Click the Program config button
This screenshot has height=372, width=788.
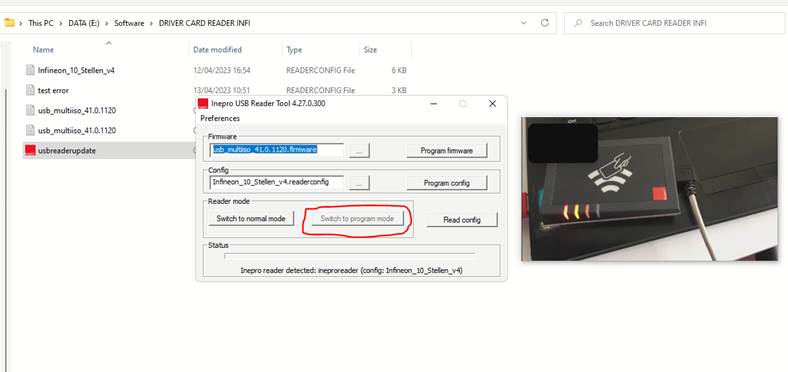[446, 183]
